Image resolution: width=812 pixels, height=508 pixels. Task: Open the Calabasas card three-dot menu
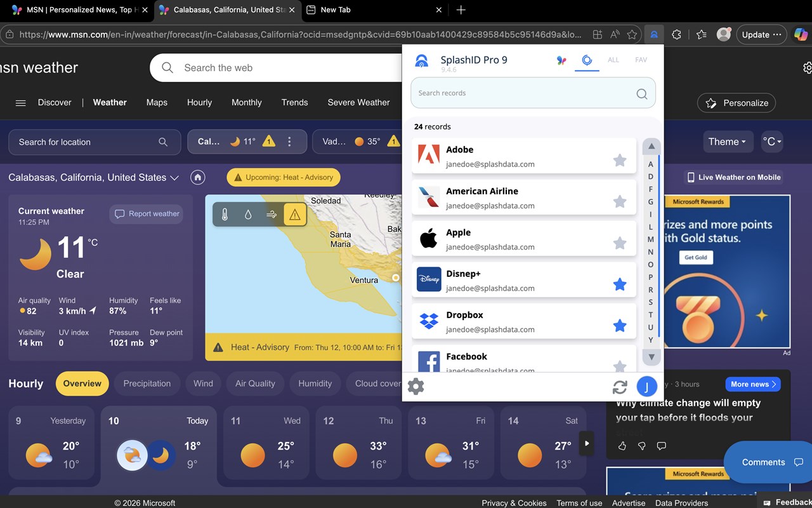tap(289, 142)
